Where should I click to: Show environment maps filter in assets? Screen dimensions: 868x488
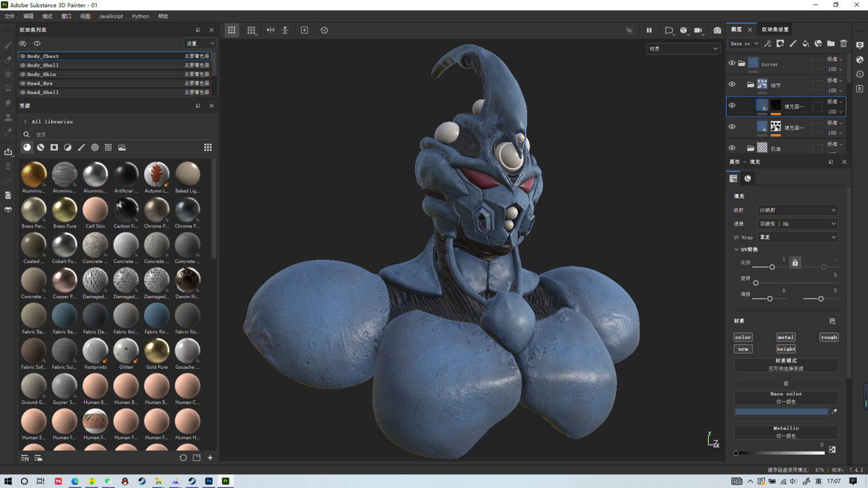[122, 147]
